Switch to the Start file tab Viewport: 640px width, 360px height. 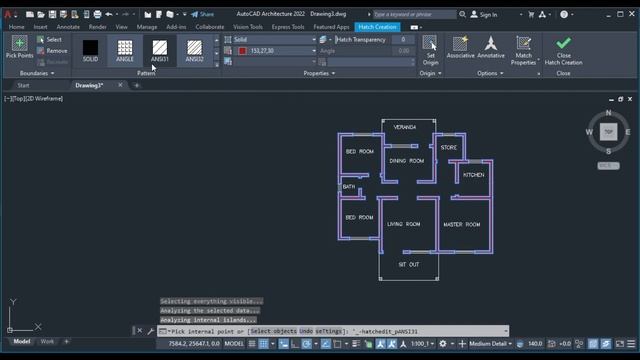point(23,85)
